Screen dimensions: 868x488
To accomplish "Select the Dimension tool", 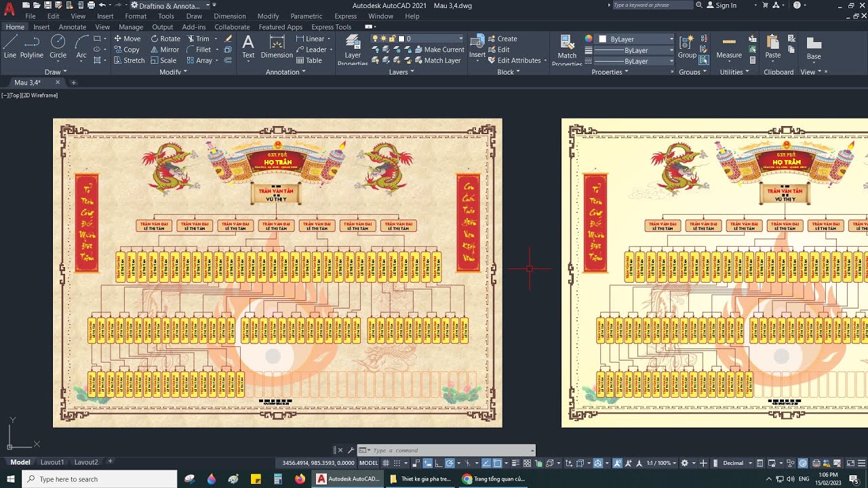I will coord(277,47).
